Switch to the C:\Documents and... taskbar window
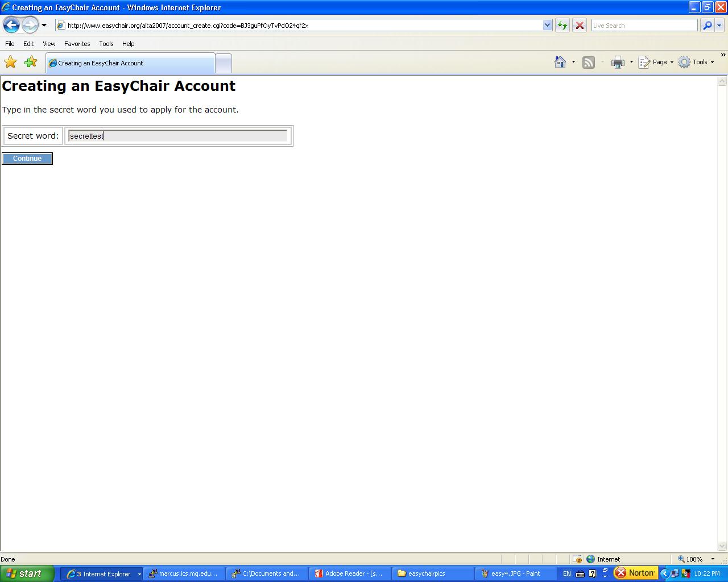 coord(267,574)
